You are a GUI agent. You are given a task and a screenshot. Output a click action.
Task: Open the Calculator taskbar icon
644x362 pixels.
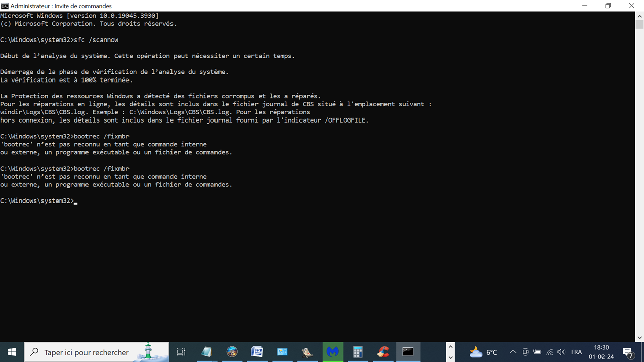click(x=358, y=352)
